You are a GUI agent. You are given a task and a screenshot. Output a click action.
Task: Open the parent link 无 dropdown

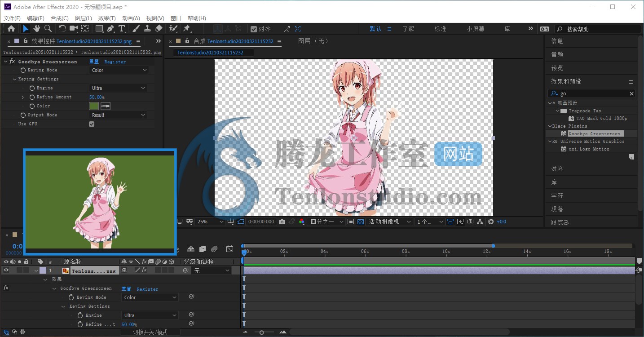[x=211, y=270]
